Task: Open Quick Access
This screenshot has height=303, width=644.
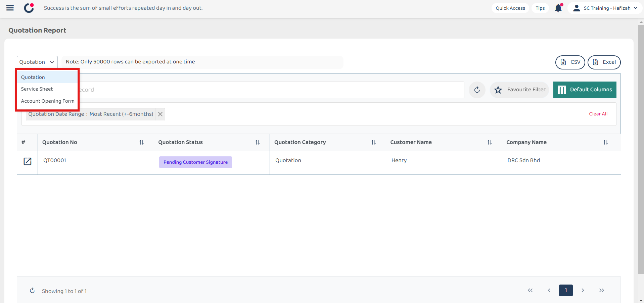Action: [x=510, y=8]
